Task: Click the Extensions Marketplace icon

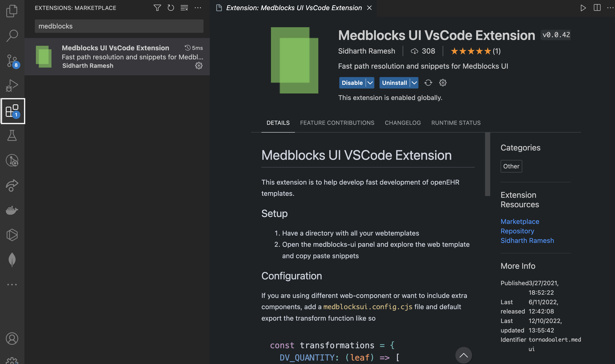Action: click(x=12, y=111)
